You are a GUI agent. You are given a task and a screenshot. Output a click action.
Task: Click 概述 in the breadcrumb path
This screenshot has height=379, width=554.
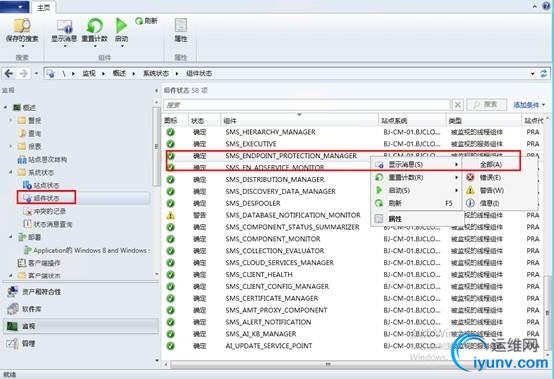point(119,73)
